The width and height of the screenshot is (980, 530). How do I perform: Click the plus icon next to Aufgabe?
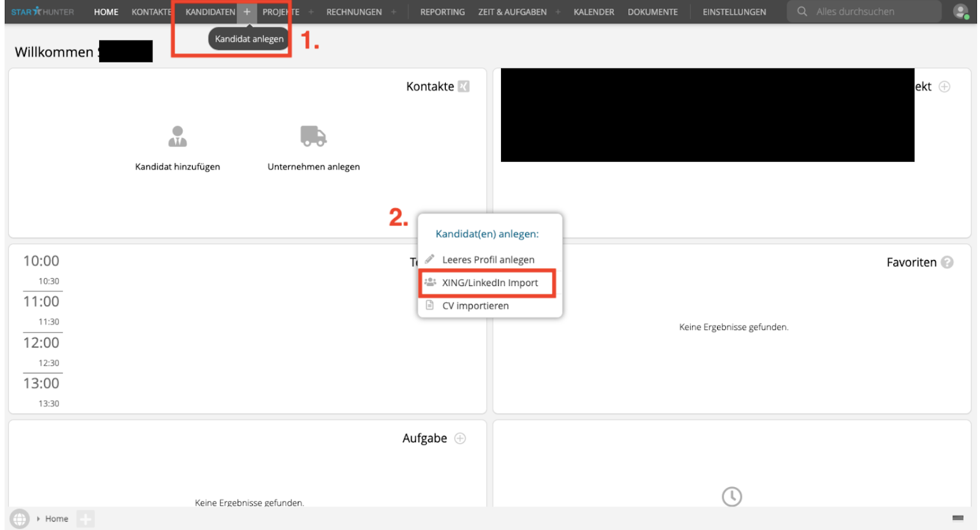tap(460, 438)
